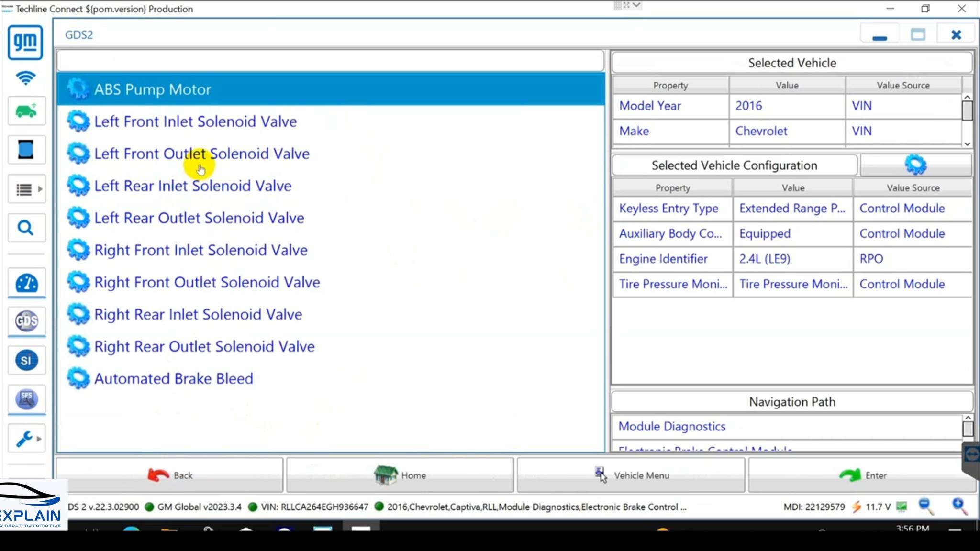Click gear icon beside Left Front Inlet Solenoid
Screen dimensions: 980x551
click(78, 121)
